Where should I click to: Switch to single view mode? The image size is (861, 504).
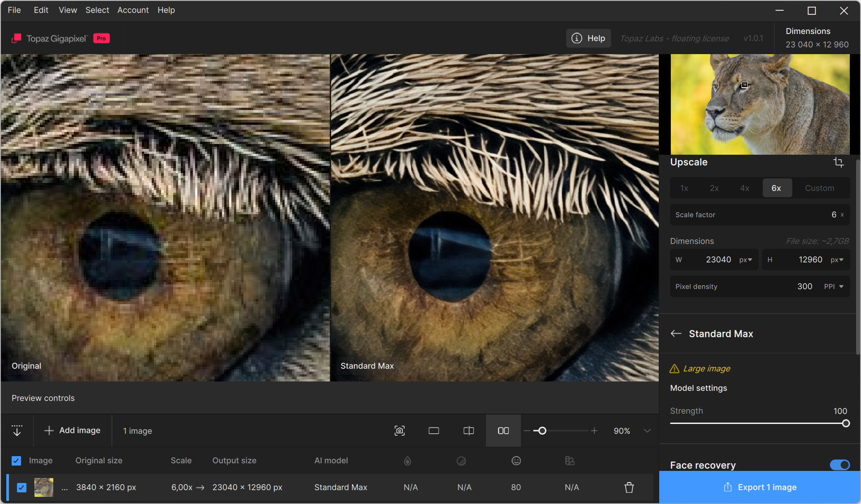[x=434, y=431]
